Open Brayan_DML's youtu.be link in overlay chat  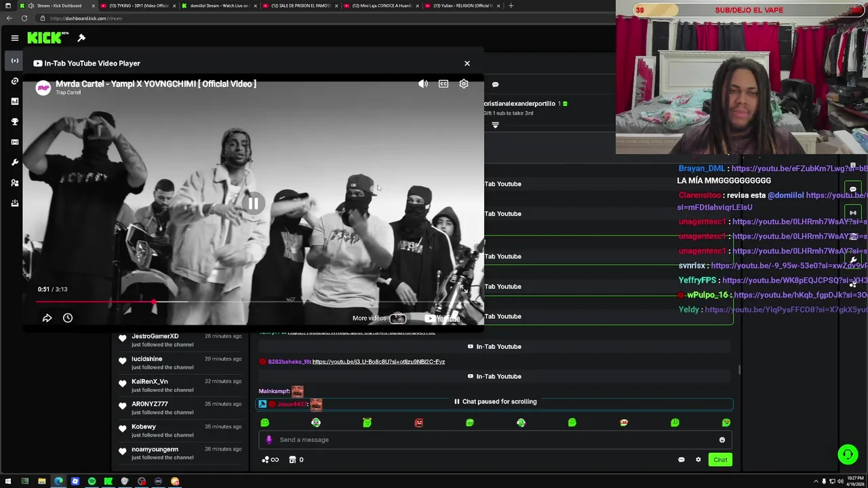799,168
